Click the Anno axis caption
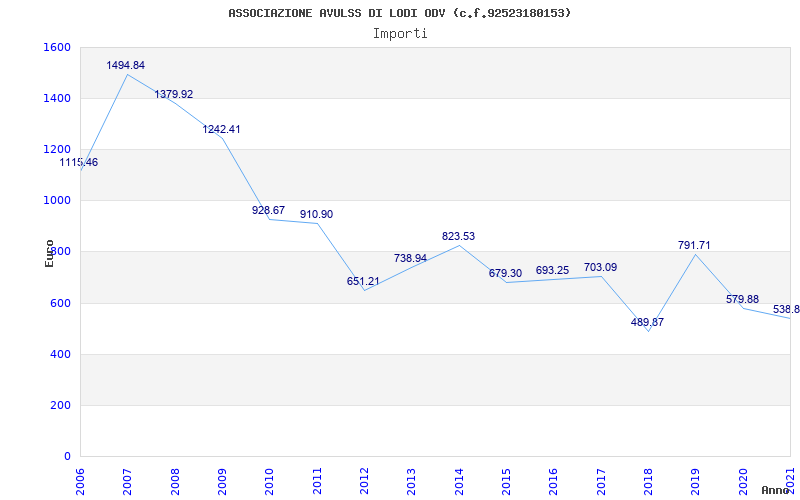The height and width of the screenshot is (500, 800). [x=776, y=490]
